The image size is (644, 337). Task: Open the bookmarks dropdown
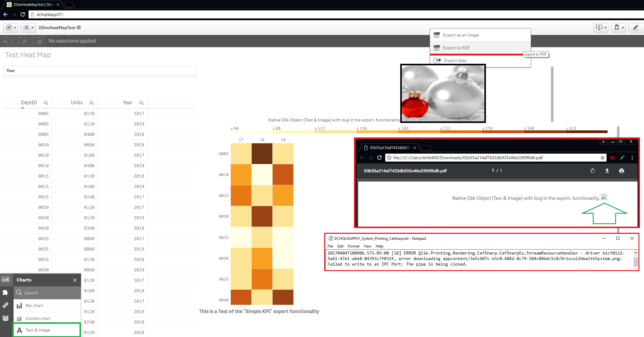pos(619,28)
